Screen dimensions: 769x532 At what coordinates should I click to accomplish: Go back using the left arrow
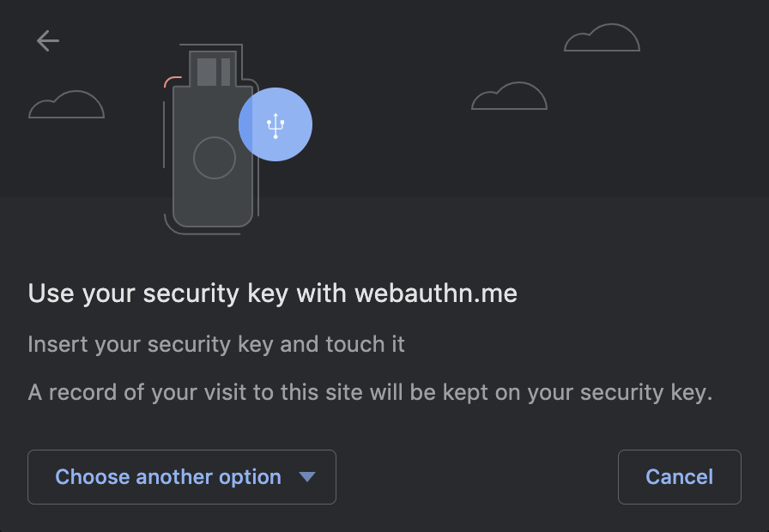48,40
